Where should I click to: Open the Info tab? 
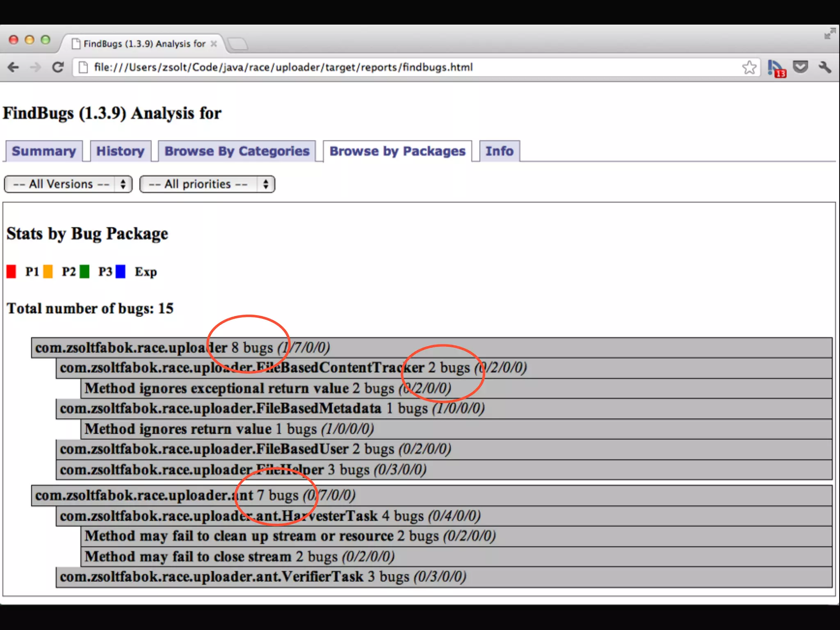tap(499, 151)
